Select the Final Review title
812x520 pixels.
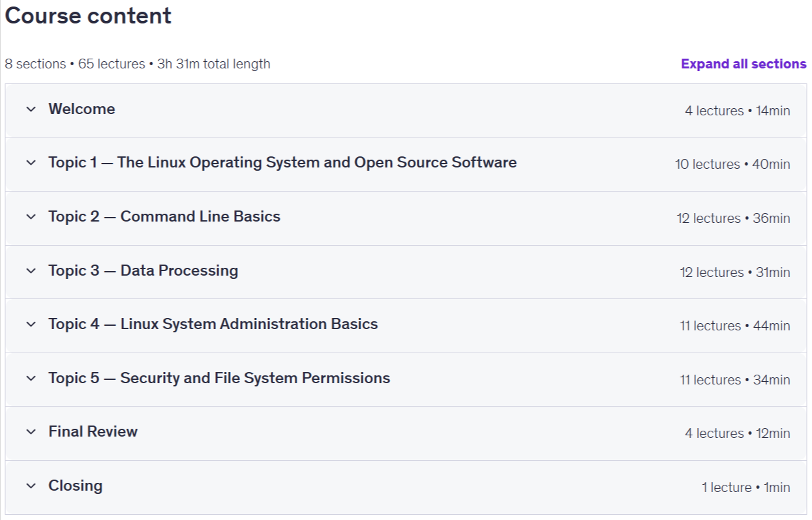coord(93,431)
